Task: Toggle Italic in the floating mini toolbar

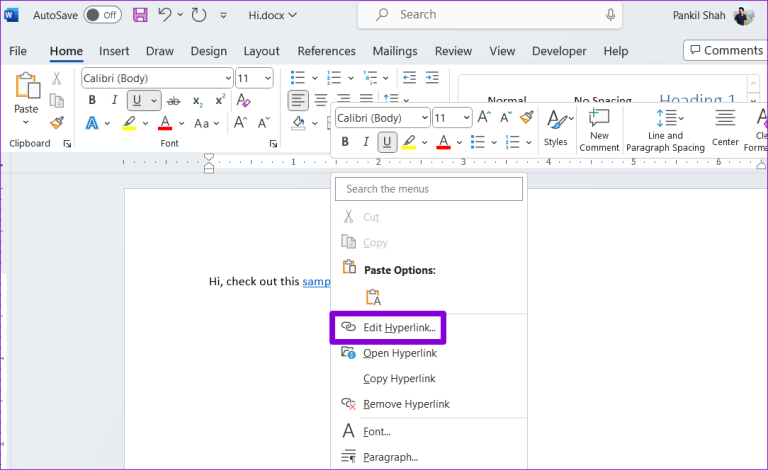Action: 366,142
